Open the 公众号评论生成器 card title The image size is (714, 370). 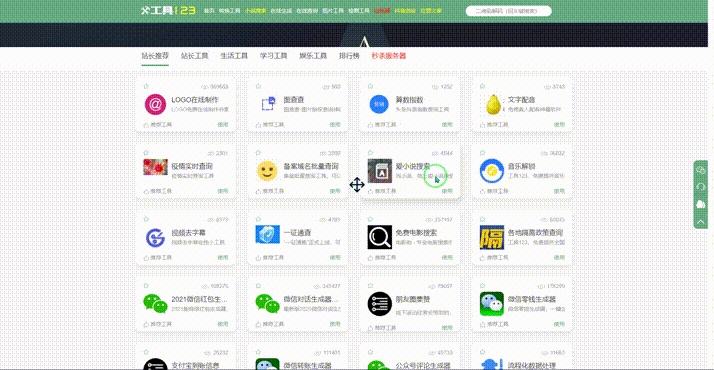point(423,365)
